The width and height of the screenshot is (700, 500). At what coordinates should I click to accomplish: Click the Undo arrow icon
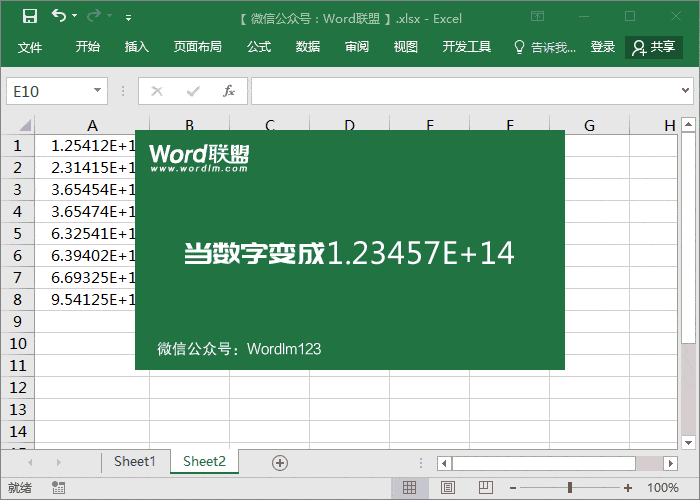58,16
